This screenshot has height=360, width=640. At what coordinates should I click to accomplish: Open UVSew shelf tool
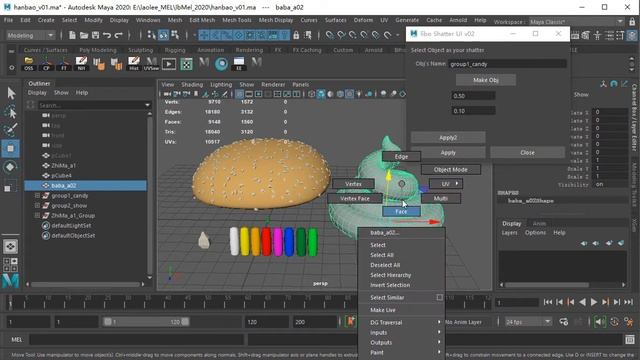tap(151, 64)
